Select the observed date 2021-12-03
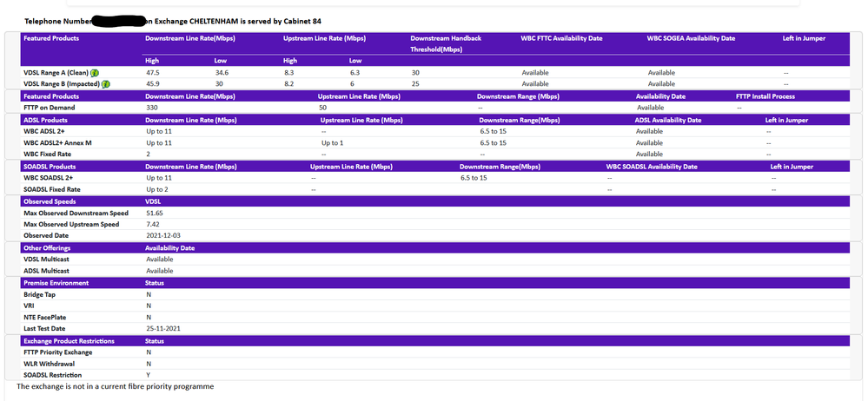Image resolution: width=868 pixels, height=401 pixels. pyautogui.click(x=162, y=236)
